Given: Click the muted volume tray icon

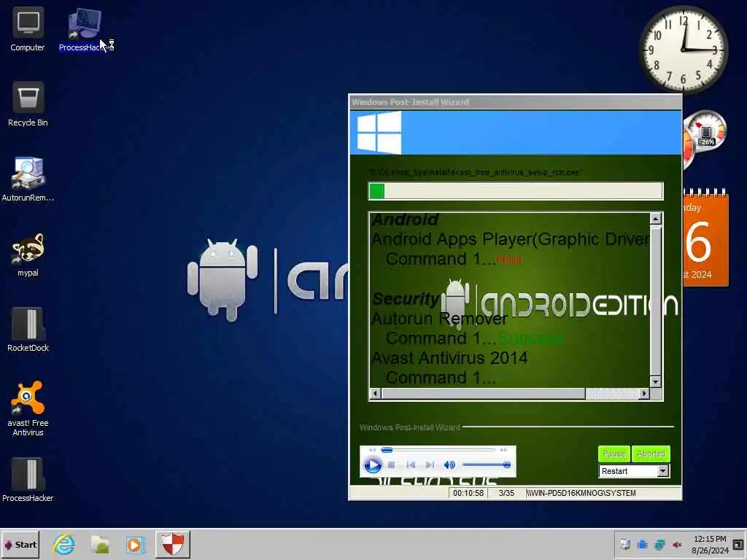Looking at the screenshot, I should tap(677, 545).
